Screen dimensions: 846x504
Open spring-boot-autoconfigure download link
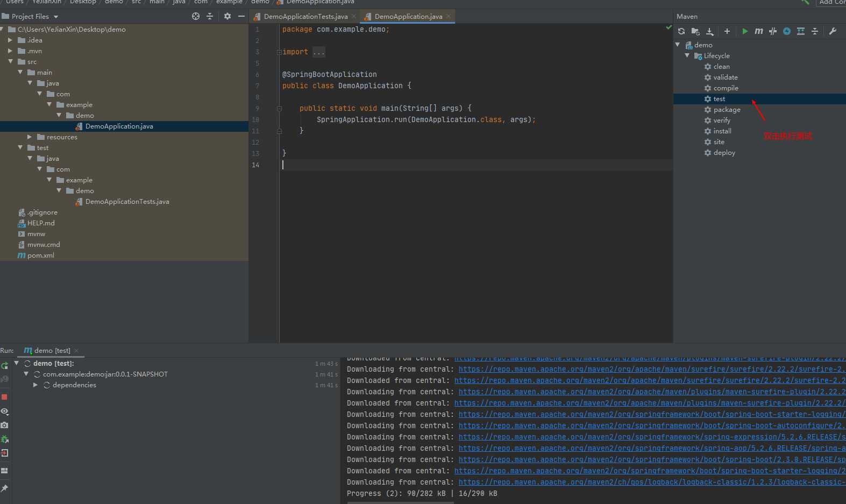[652, 426]
